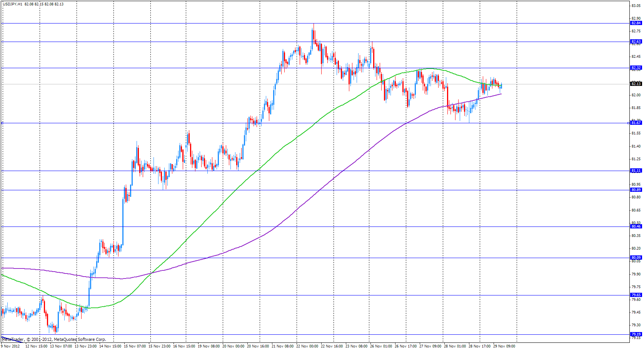Click the 13 Nov 07:00 time label
This screenshot has height=349, width=644.
tap(61, 346)
